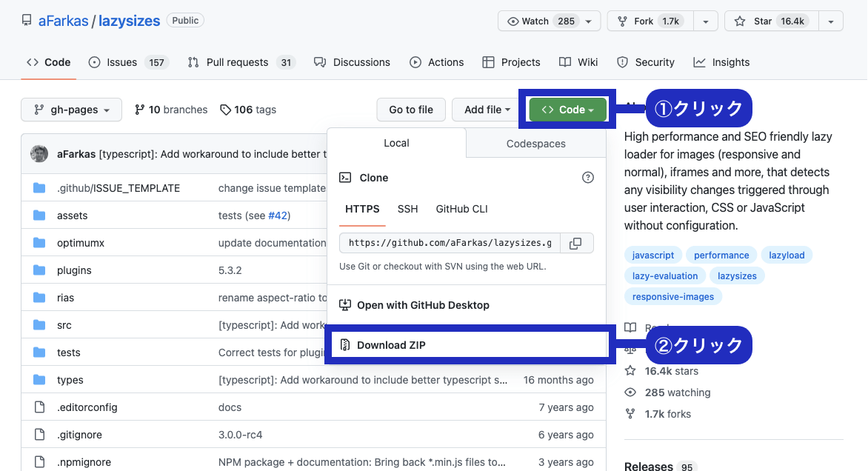Click the folder icon next to rias

tap(39, 297)
